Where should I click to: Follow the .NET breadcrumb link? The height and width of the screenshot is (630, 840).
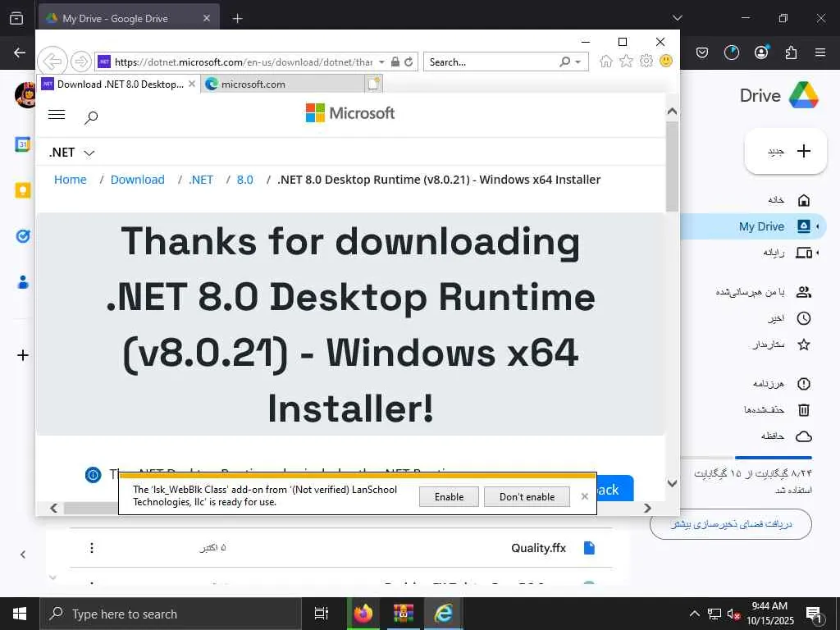(201, 180)
